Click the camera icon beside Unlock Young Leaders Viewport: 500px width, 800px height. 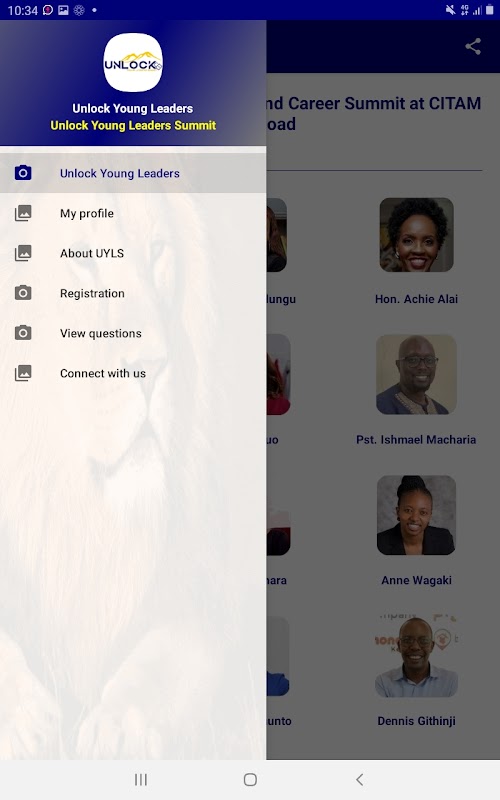click(23, 173)
